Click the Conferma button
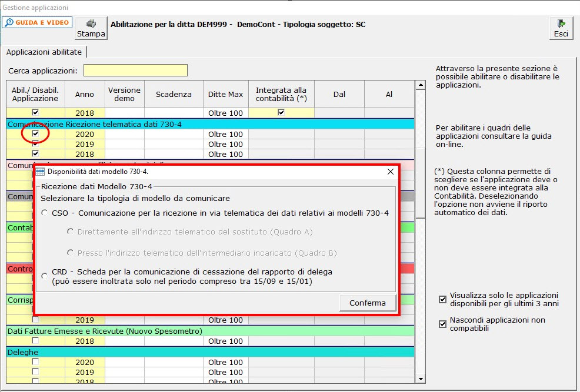Image resolution: width=580 pixels, height=392 pixels. 368,303
